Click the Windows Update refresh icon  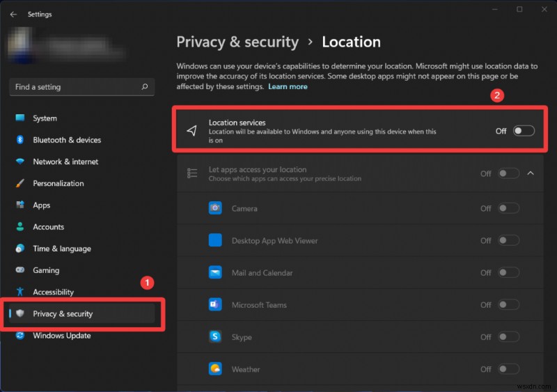[x=20, y=335]
